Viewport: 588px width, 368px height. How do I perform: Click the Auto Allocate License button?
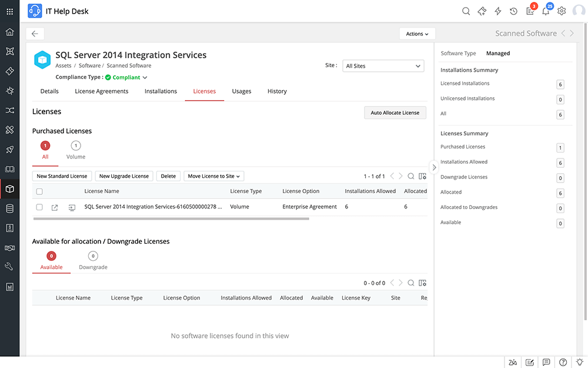395,112
